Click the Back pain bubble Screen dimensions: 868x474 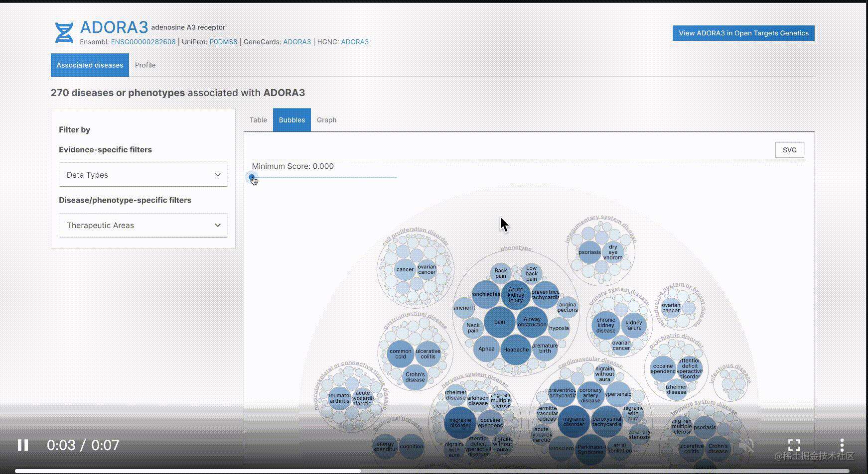(x=501, y=273)
